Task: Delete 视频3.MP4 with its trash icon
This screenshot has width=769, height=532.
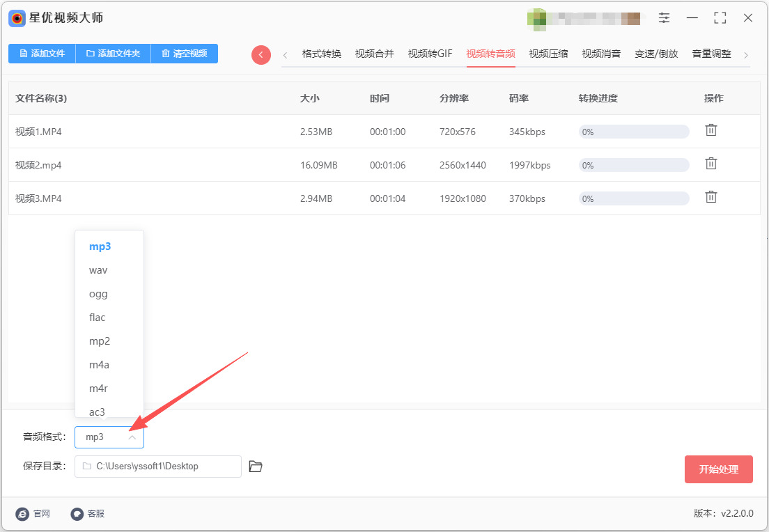Action: click(710, 197)
